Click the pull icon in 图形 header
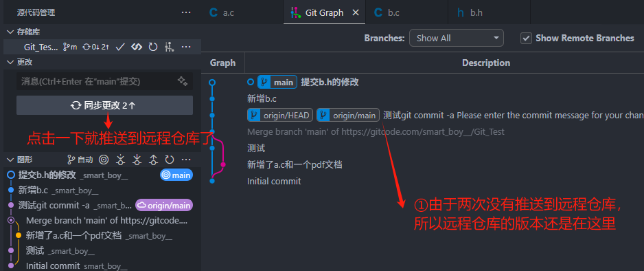This screenshot has width=644, height=271. (x=137, y=160)
